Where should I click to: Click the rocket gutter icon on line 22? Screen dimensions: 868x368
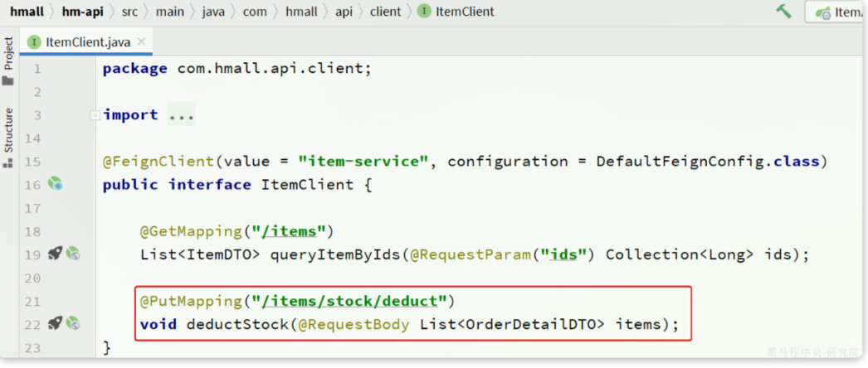point(55,323)
